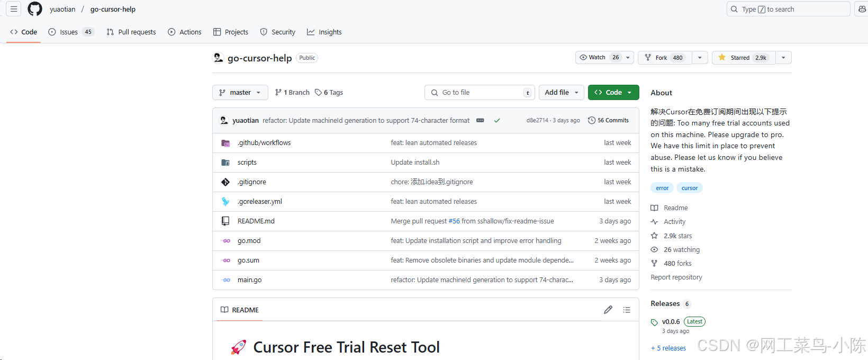Viewport: 868px width, 360px height.
Task: Select the README tab header
Action: point(240,310)
